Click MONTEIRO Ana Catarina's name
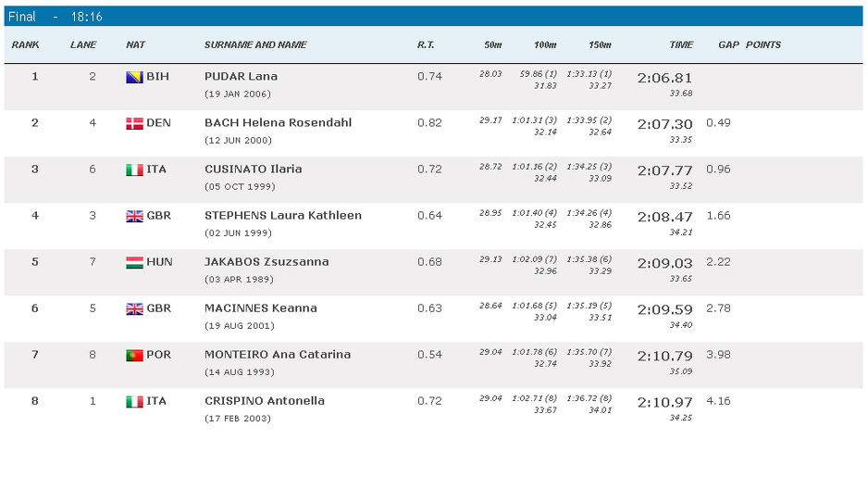Viewport: 868px width, 477px height. point(277,355)
